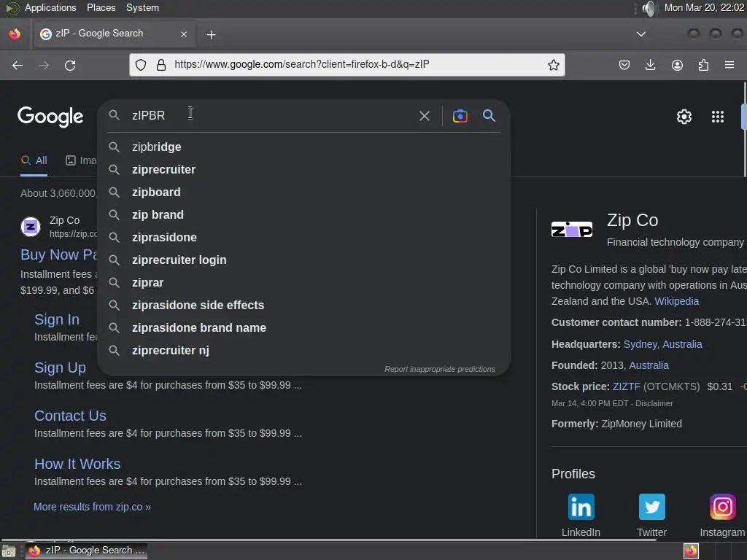Switch to the zIP Google Search tab
The image size is (747, 560).
click(x=113, y=34)
